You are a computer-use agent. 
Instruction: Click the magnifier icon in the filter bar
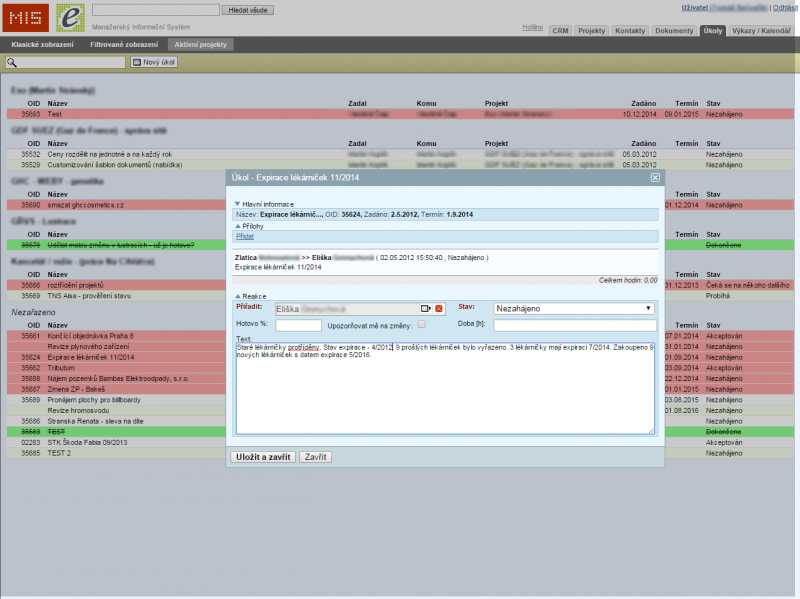pyautogui.click(x=11, y=62)
